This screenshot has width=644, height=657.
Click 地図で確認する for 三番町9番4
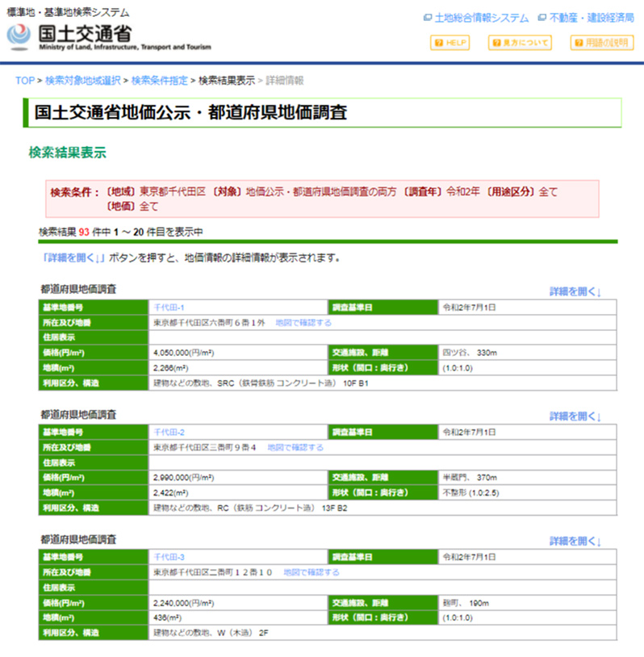coord(295,447)
